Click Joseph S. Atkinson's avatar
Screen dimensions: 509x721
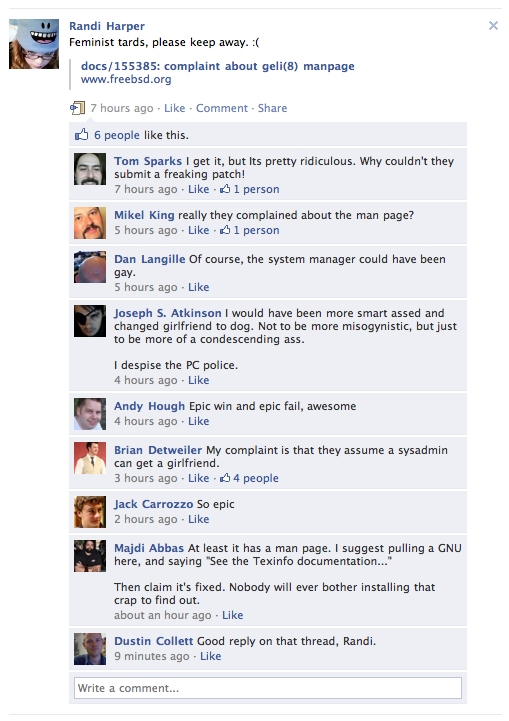coord(90,320)
